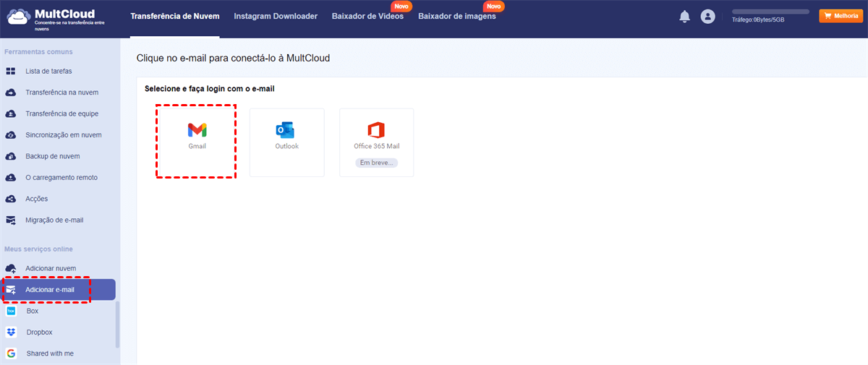Click the Box service icon
Screen dimensions: 868x365
11,311
